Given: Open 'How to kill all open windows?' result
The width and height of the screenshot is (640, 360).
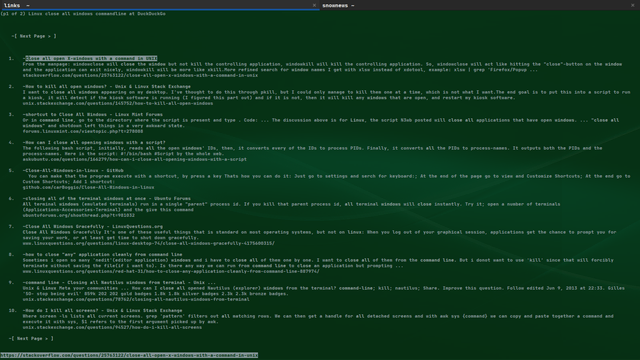Looking at the screenshot, I should point(108,87).
